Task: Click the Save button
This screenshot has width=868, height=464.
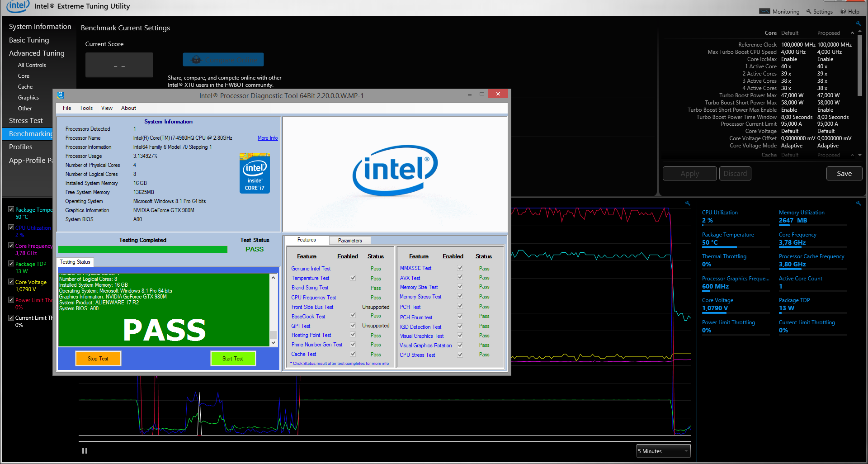Action: point(844,174)
